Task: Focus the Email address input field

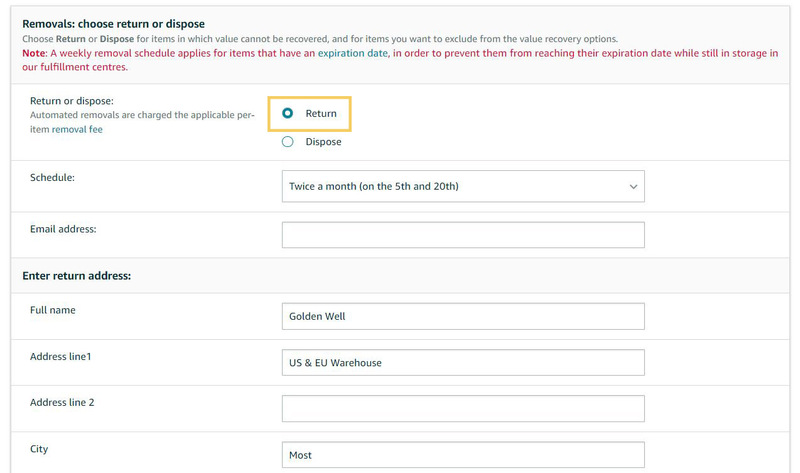Action: 463,235
